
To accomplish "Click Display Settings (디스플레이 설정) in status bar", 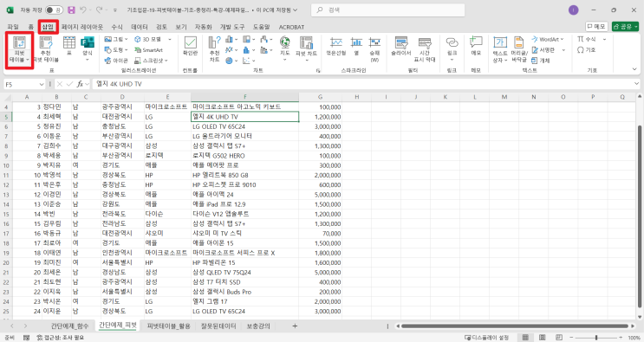I will pos(487,338).
